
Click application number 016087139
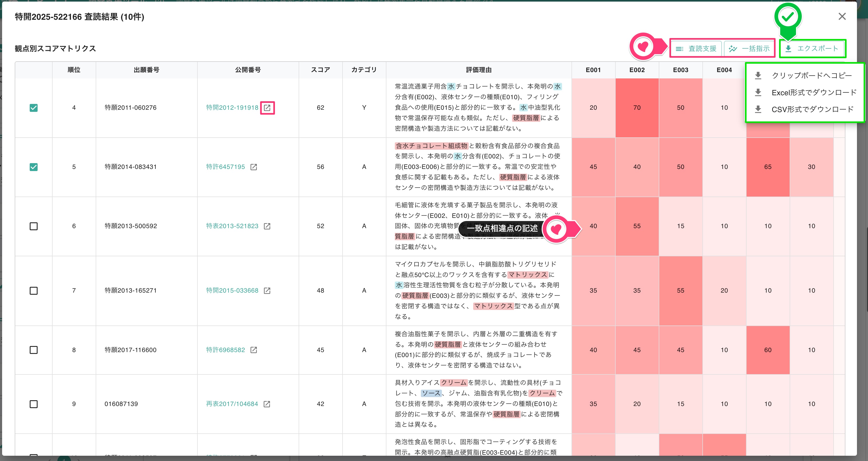pyautogui.click(x=121, y=404)
